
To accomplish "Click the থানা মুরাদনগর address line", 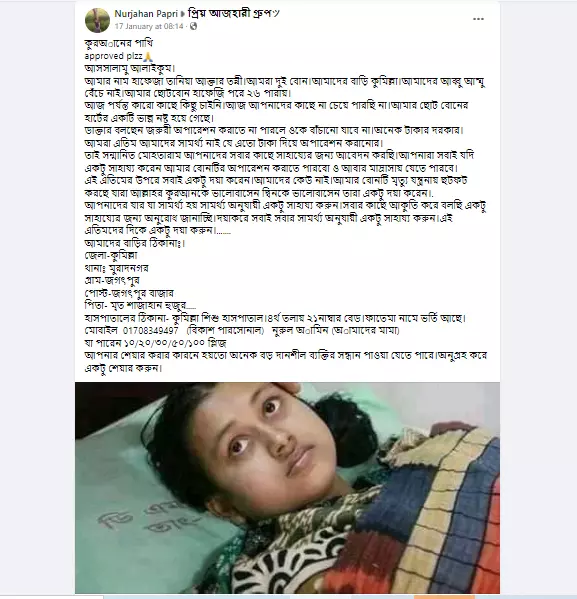I will click(116, 268).
